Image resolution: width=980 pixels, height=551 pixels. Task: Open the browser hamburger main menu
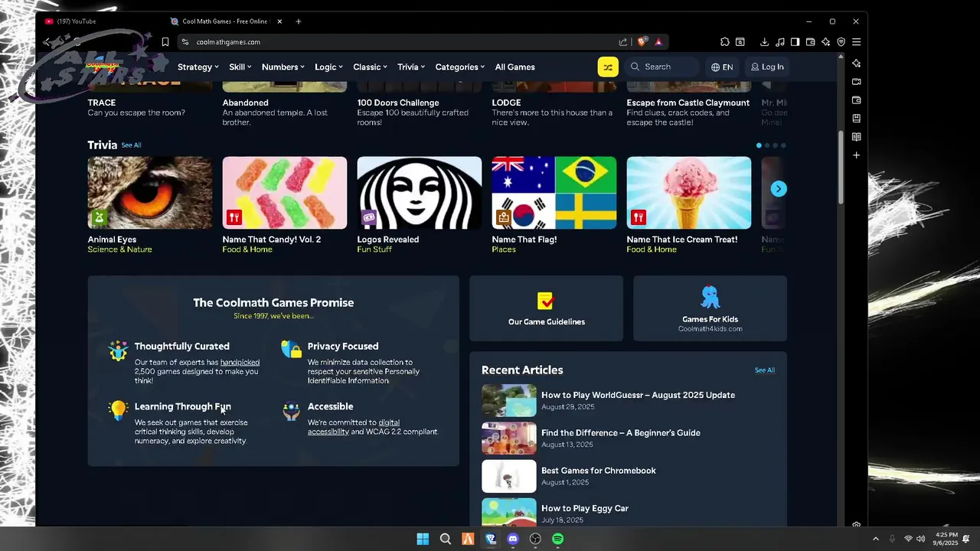coord(857,42)
